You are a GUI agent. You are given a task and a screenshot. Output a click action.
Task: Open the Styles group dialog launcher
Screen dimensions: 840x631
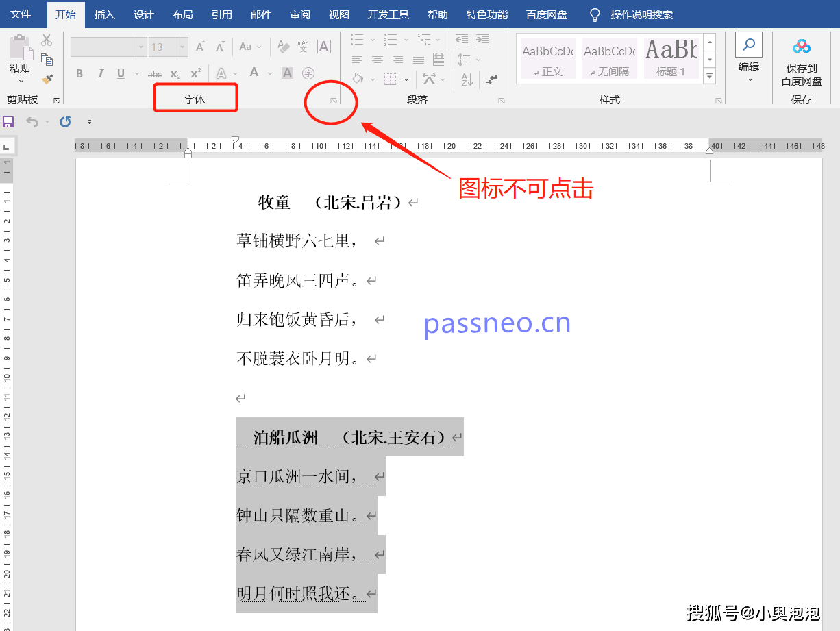[719, 101]
